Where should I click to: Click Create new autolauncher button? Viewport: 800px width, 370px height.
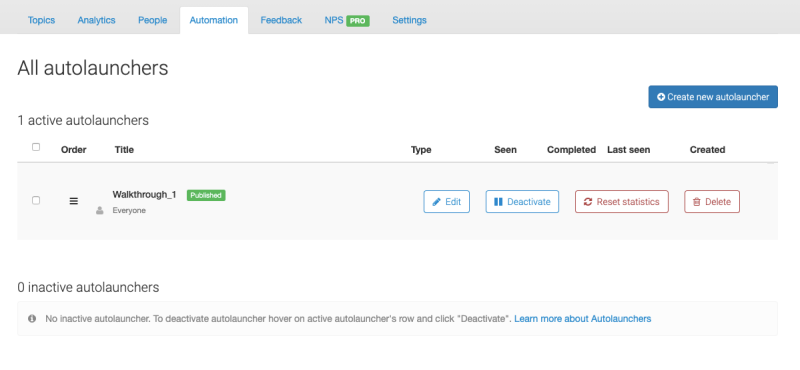click(x=713, y=97)
